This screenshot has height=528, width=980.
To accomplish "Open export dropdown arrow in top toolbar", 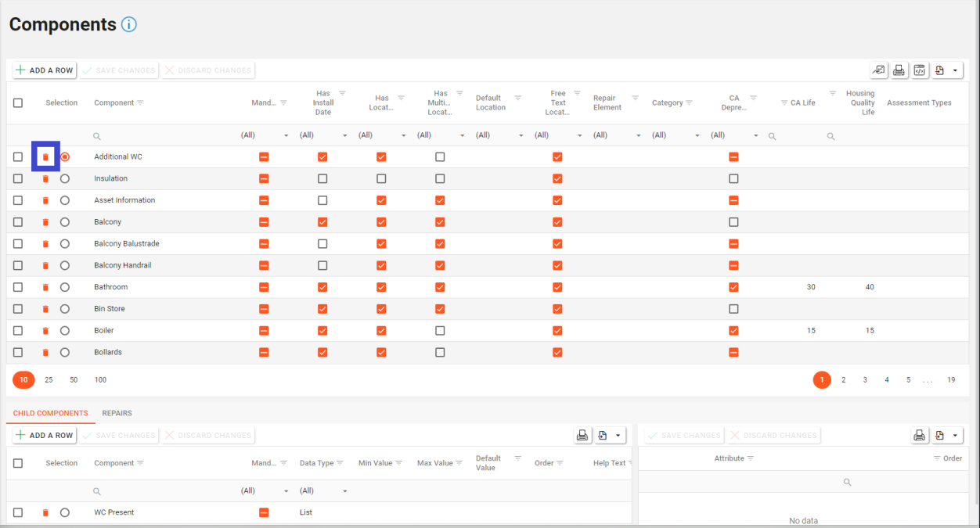I will click(x=955, y=70).
